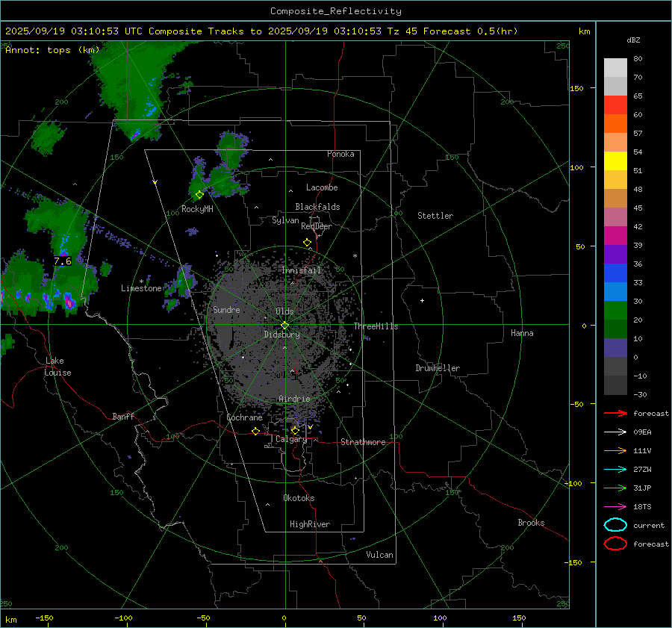Image resolution: width=672 pixels, height=628 pixels.
Task: Click the yellow diamond marker near RockyMH
Action: [x=199, y=195]
